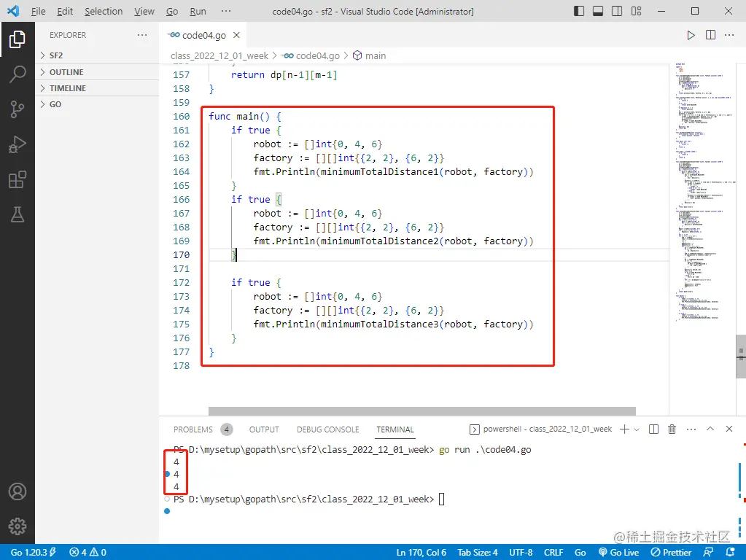Screen dimensions: 746x560
Task: Kill terminal with trash icon
Action: [672, 429]
